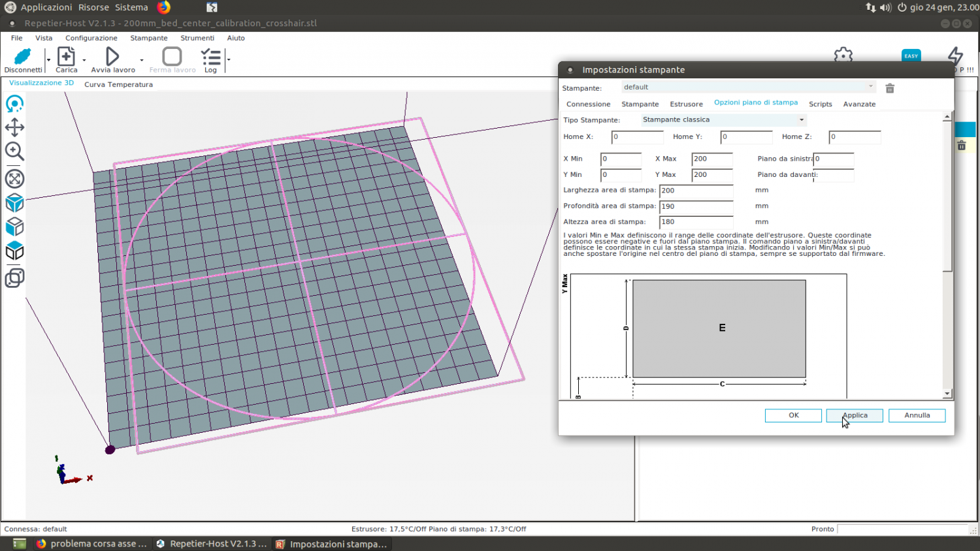The image size is (980, 551).
Task: Start print with Avvia lavoro icon
Action: pos(112,57)
